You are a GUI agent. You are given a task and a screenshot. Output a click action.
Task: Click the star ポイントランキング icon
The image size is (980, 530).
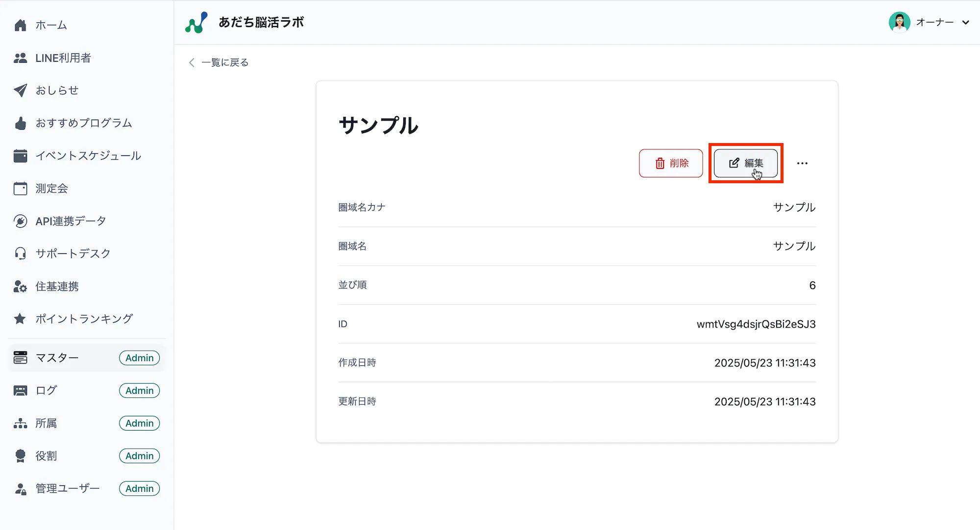[20, 319]
